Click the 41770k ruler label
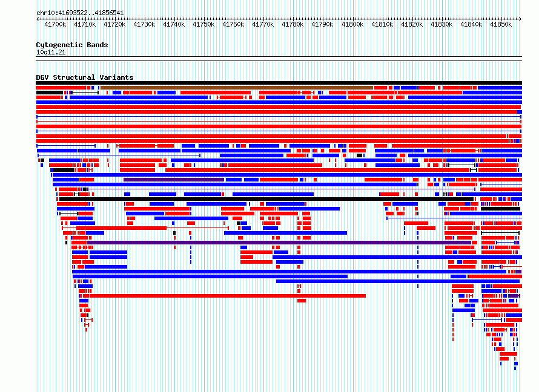The width and height of the screenshot is (539, 392). point(263,24)
